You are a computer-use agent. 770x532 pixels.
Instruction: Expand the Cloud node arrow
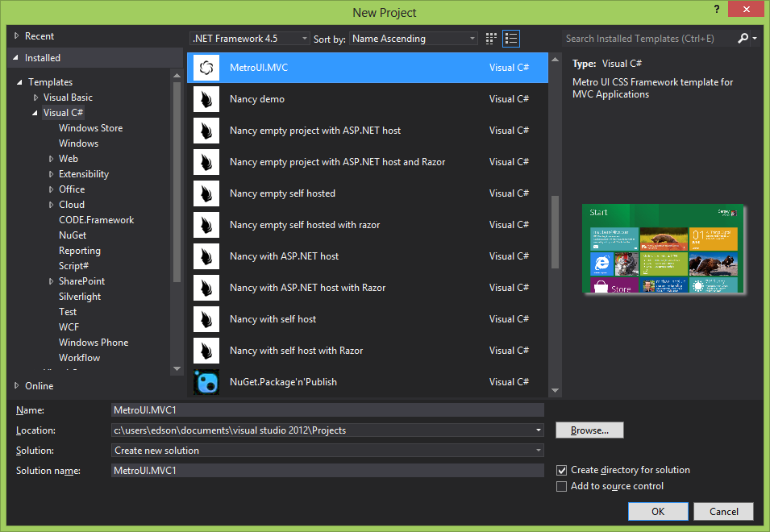[x=51, y=205]
